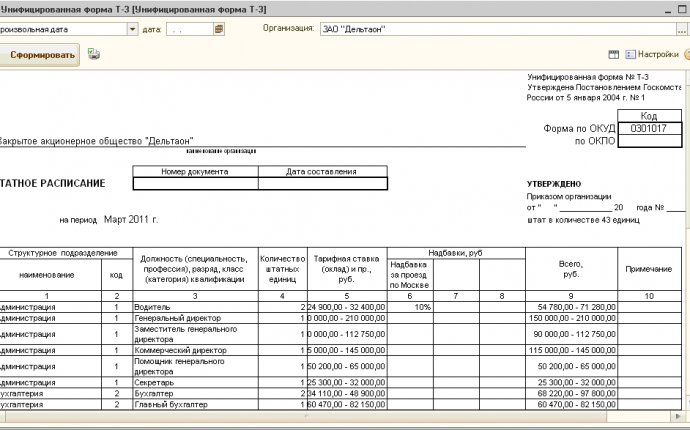Click the settings list icon beside Настройки
690x430 pixels.
[x=631, y=54]
